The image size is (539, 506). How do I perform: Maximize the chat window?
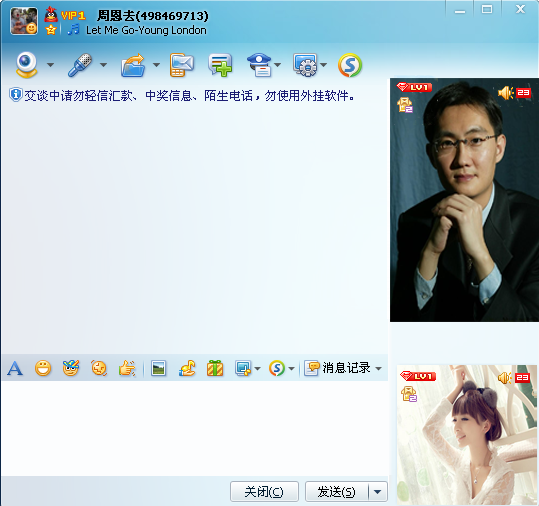[487, 9]
